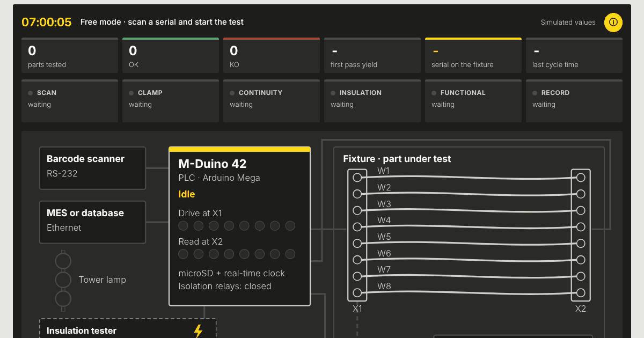This screenshot has width=644, height=338.
Task: Click the serial on the fixture card
Action: tap(473, 55)
